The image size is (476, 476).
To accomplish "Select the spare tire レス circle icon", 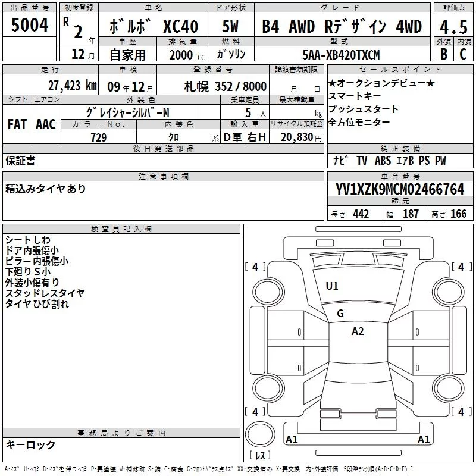I will tap(260, 434).
